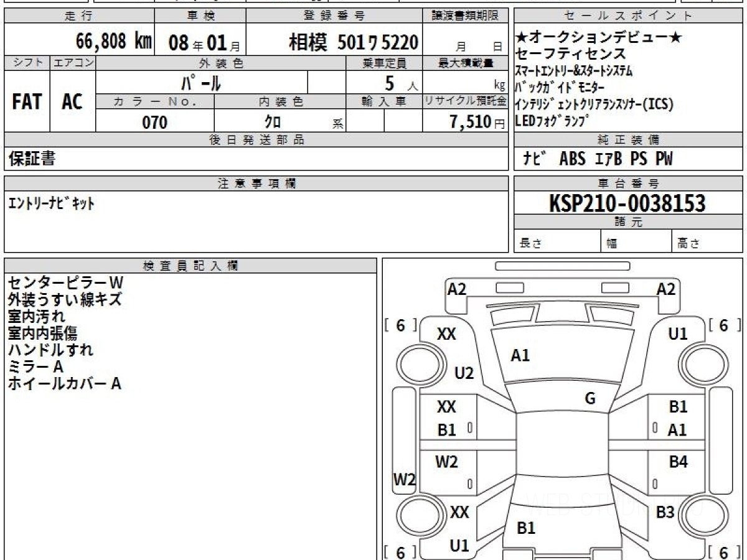
Task: Click seating capacity value 5 人
Action: click(x=402, y=83)
